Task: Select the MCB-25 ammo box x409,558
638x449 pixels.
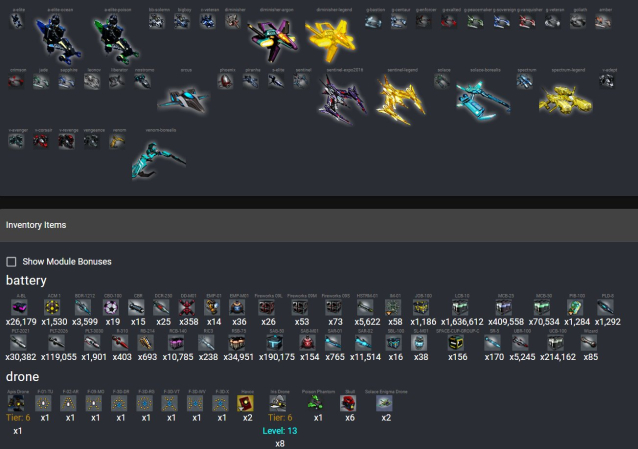Action: click(x=504, y=308)
